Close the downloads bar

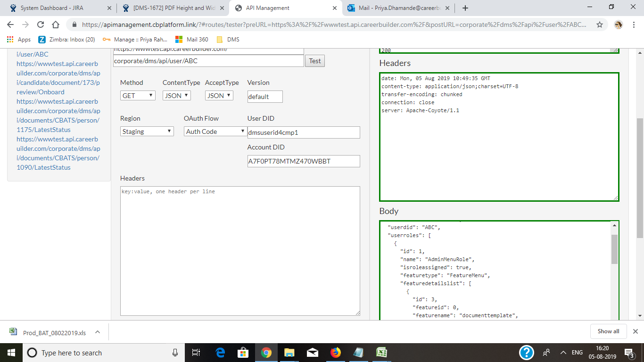[636, 331]
